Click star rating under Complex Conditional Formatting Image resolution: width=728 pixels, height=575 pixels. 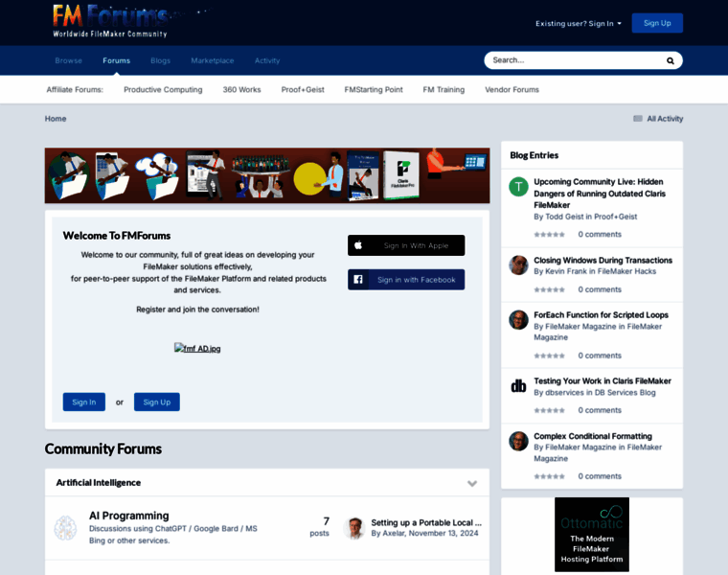tap(549, 476)
